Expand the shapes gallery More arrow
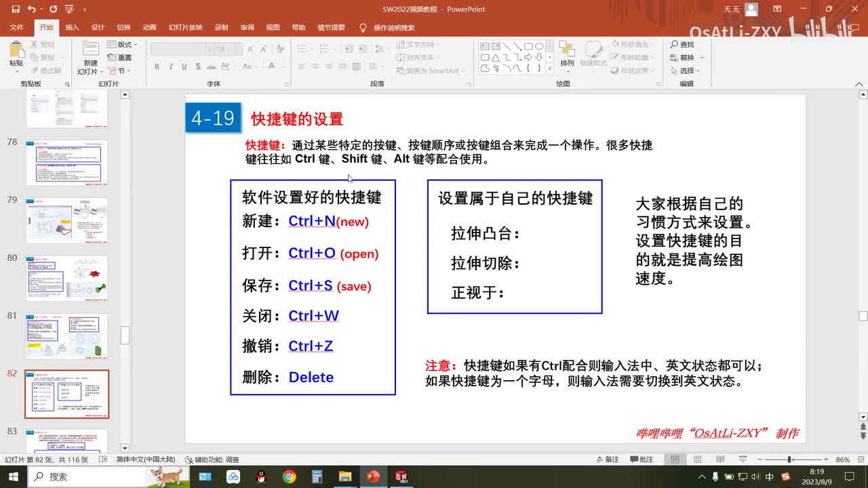 [x=549, y=68]
